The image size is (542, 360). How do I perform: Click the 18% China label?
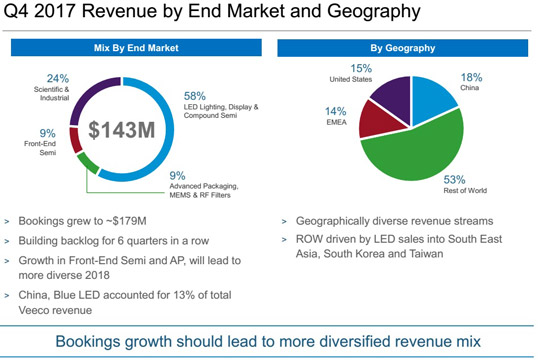[x=471, y=82]
